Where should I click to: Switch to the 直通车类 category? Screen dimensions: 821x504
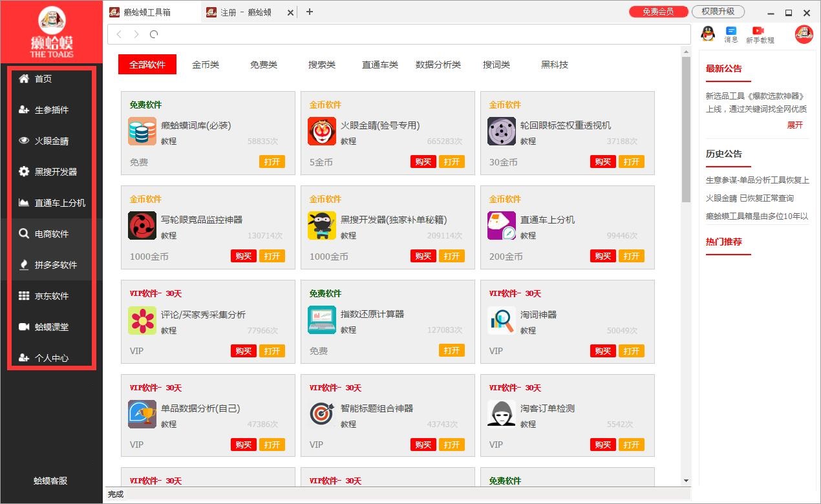pos(380,65)
